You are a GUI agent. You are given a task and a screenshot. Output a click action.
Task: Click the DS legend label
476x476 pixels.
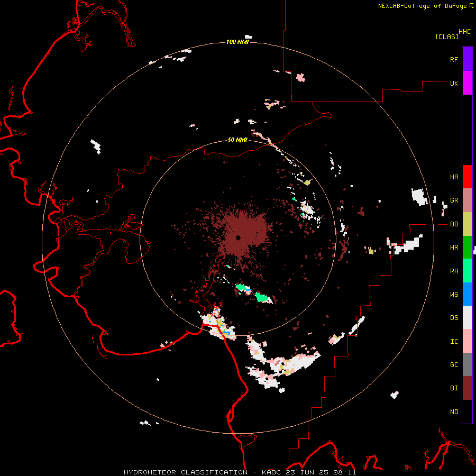pyautogui.click(x=454, y=317)
